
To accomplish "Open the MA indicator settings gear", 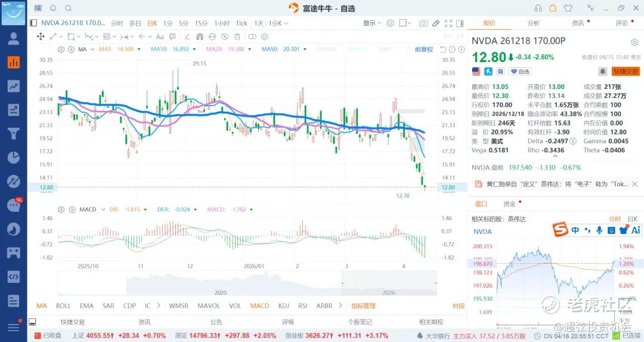I will click(61, 50).
